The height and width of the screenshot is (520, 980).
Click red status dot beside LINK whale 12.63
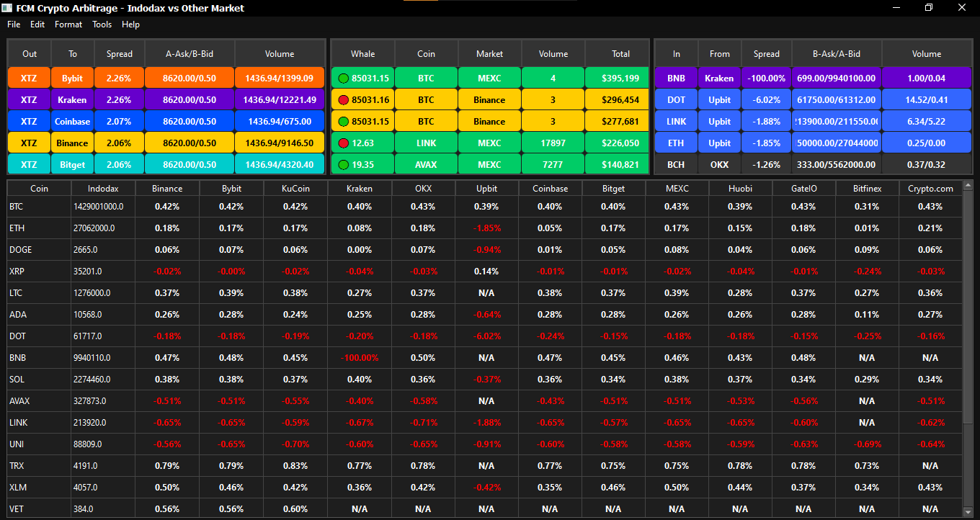tap(344, 143)
